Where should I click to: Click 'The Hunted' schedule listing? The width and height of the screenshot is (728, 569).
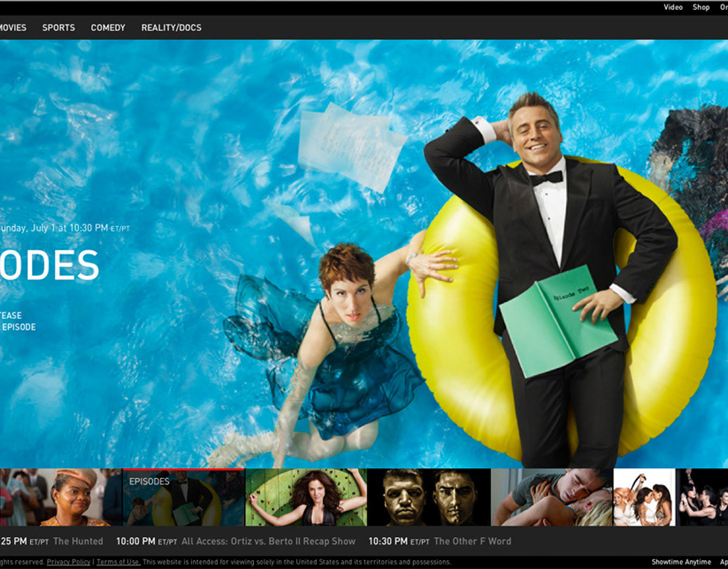(78, 541)
